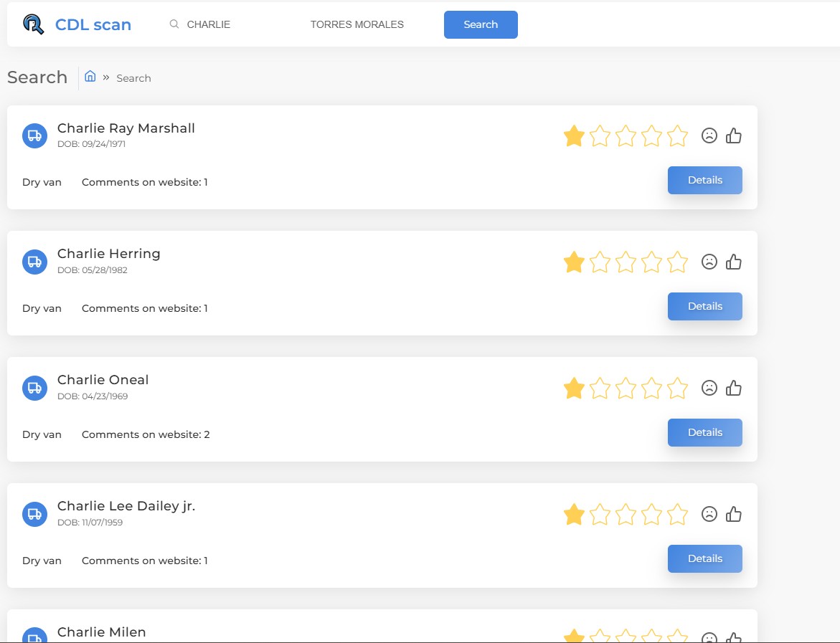The height and width of the screenshot is (643, 840).
Task: Click the home icon in breadcrumb
Action: coord(90,77)
